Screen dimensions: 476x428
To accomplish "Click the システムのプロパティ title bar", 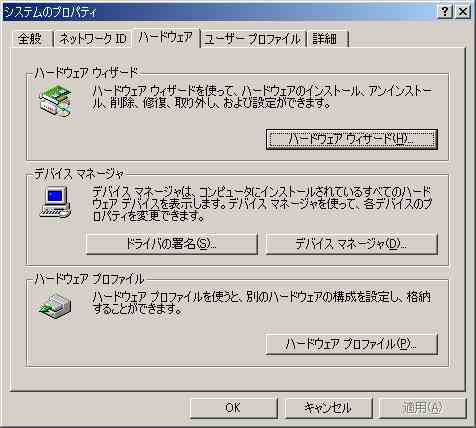I will coord(218,12).
